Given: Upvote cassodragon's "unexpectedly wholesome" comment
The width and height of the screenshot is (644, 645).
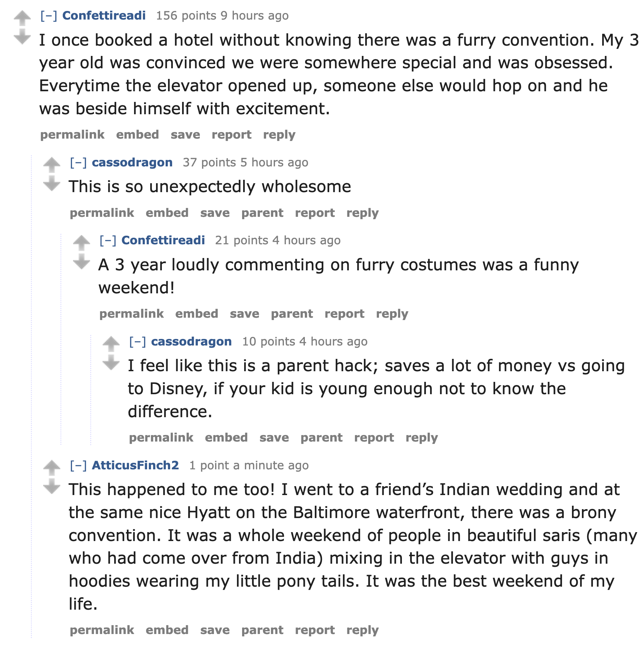Looking at the screenshot, I should click(x=52, y=164).
